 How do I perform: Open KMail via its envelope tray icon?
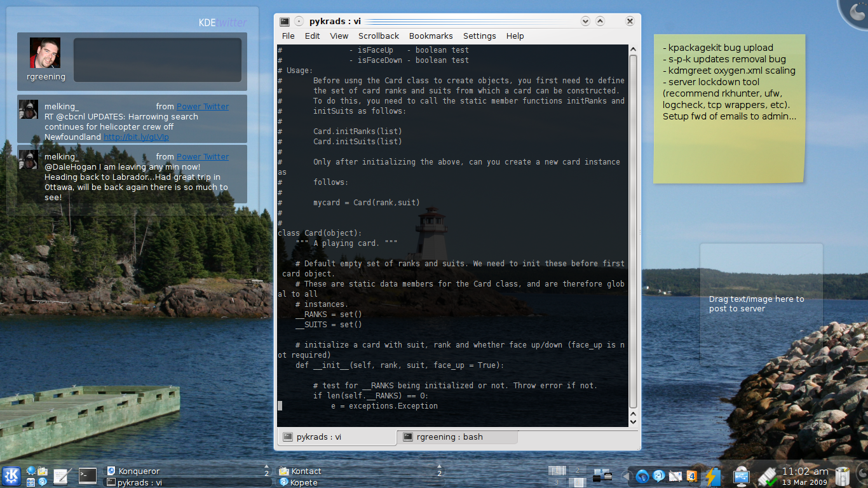[x=675, y=477]
